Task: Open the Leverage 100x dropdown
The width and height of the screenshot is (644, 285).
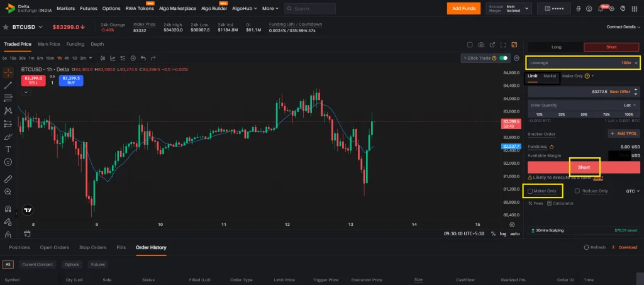Action: click(x=583, y=63)
